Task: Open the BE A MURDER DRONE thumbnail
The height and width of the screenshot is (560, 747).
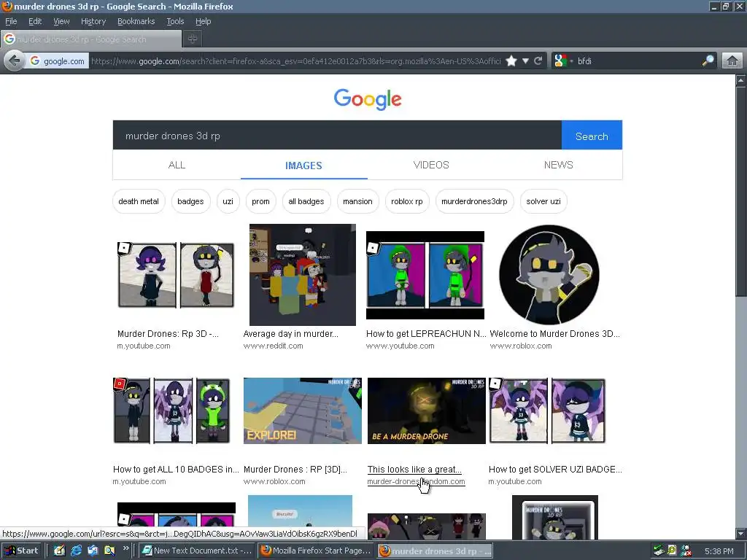Action: click(426, 411)
